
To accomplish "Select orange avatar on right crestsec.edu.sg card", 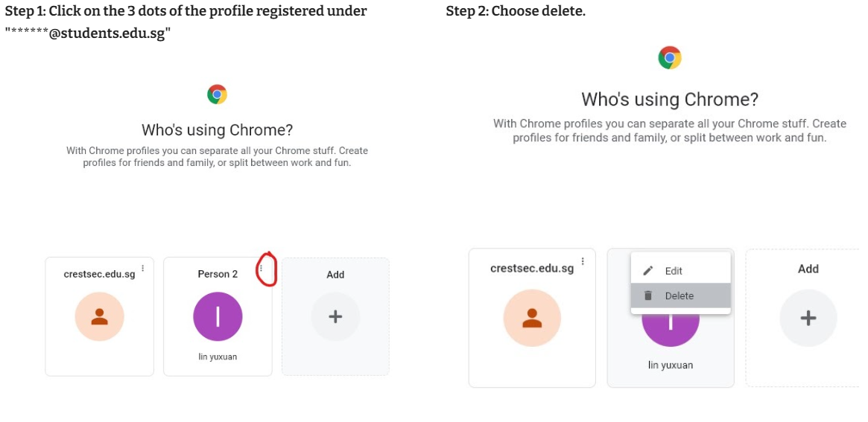I will pos(532,318).
